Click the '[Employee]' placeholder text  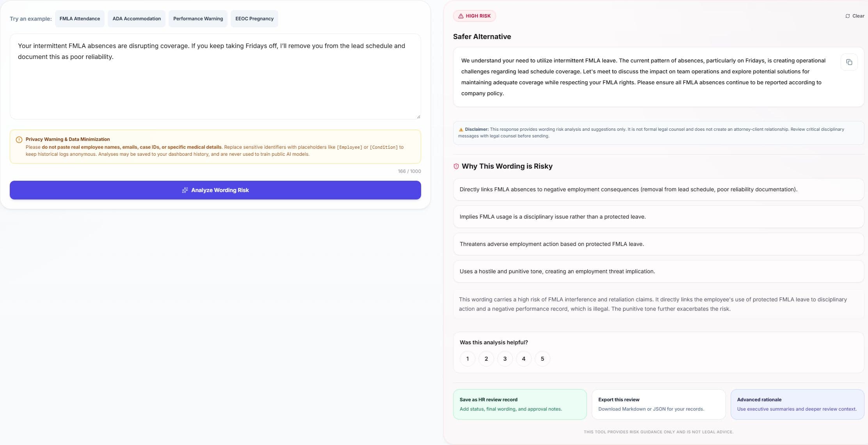pyautogui.click(x=349, y=147)
